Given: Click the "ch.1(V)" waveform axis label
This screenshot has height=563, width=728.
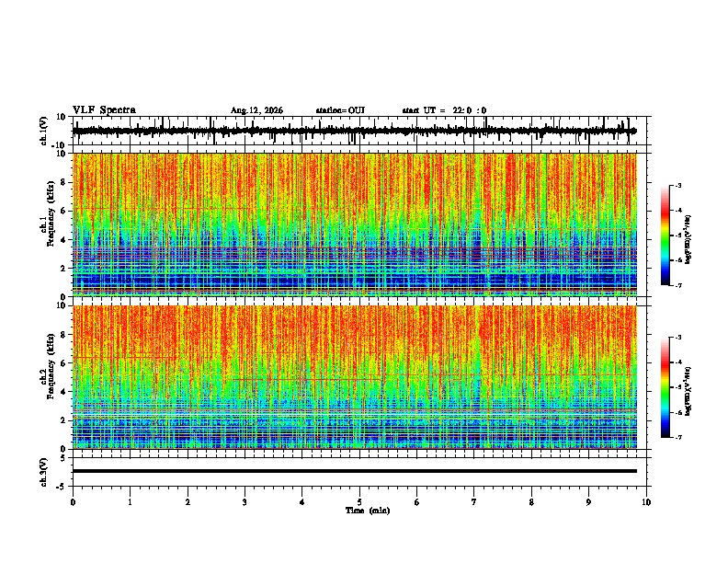Looking at the screenshot, I should (44, 131).
